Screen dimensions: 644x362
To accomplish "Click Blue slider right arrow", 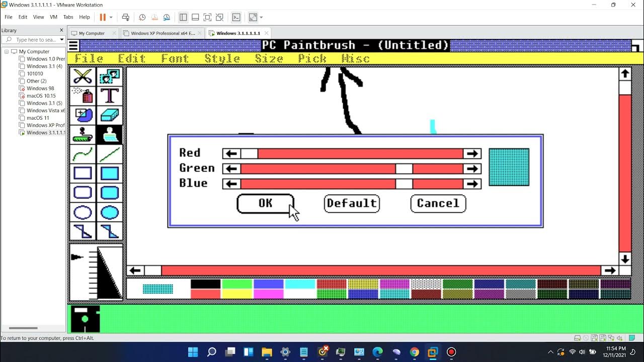I will point(472,184).
